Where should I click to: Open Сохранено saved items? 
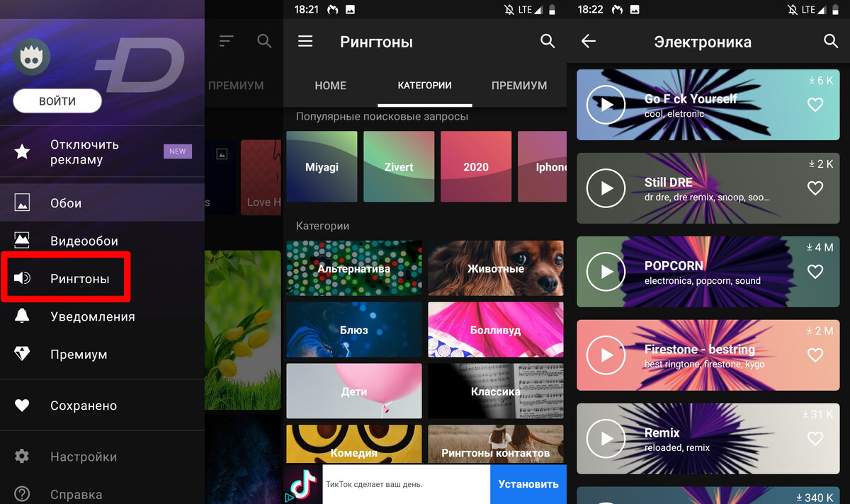pos(102,406)
